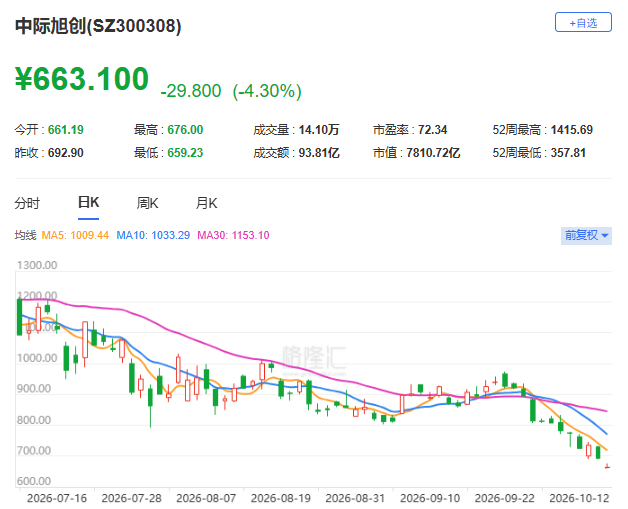Screen dimensions: 628x509
Task: Click the 800.00 y-axis label
Action: tap(34, 420)
